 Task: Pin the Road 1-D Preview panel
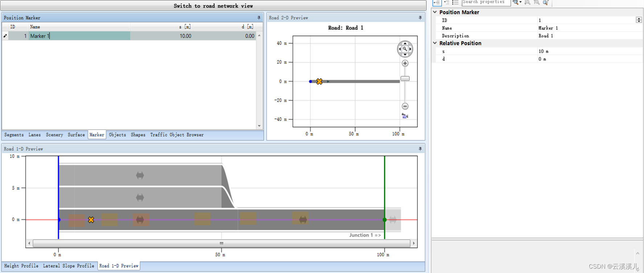(420, 149)
